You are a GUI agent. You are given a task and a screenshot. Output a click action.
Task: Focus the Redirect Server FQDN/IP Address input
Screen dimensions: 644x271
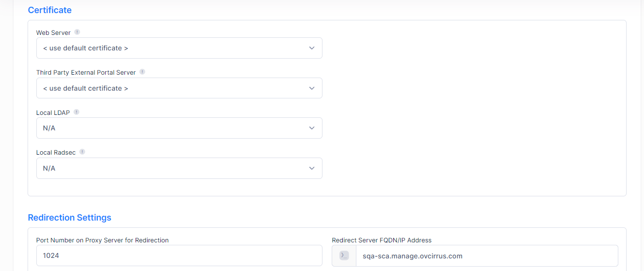click(x=484, y=255)
